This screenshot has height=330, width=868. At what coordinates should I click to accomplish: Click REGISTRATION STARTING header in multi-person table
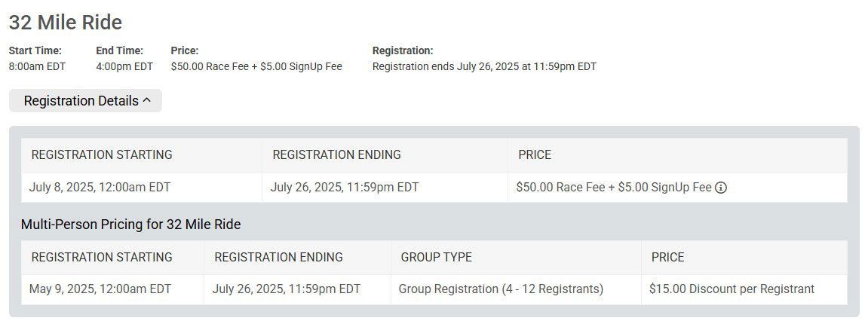pos(102,257)
